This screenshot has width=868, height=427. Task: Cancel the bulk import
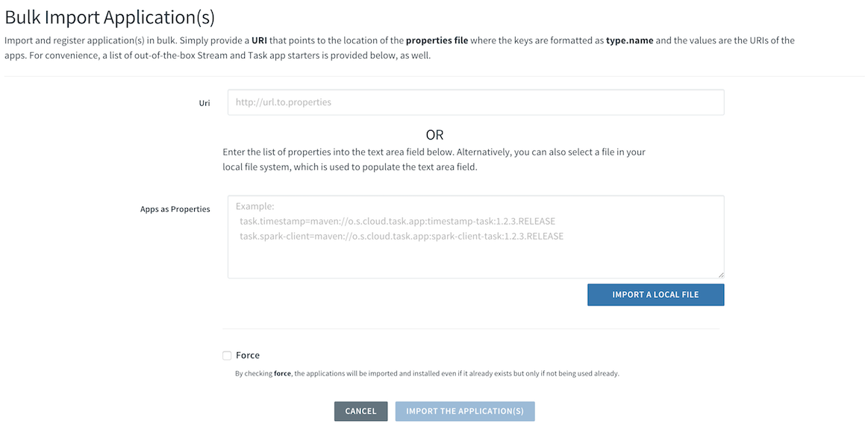[361, 411]
